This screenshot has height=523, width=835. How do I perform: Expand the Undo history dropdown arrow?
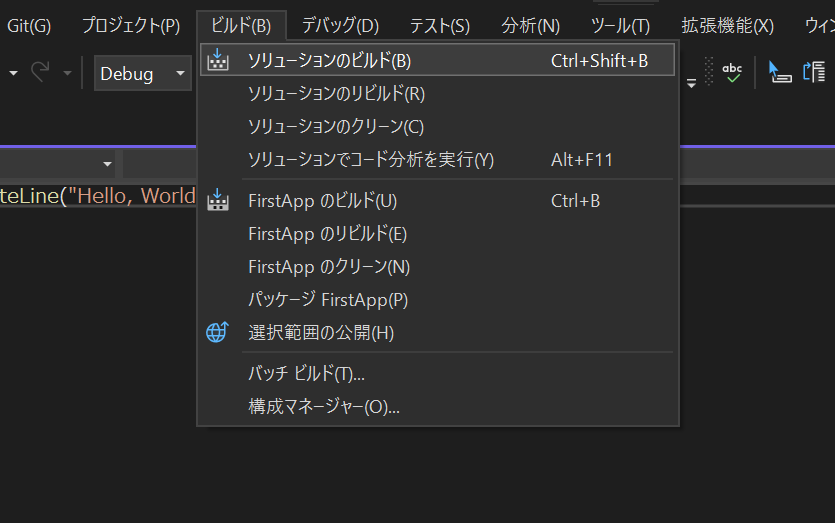pyautogui.click(x=13, y=73)
